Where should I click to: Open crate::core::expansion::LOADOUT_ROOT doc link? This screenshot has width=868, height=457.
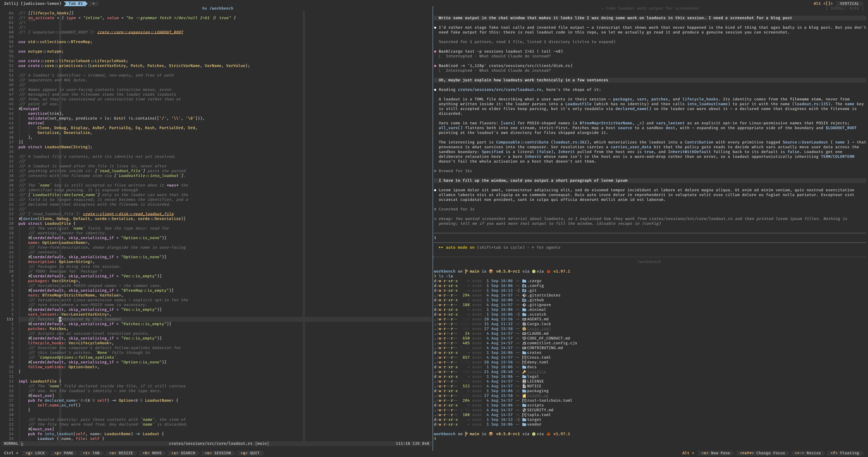(x=140, y=32)
